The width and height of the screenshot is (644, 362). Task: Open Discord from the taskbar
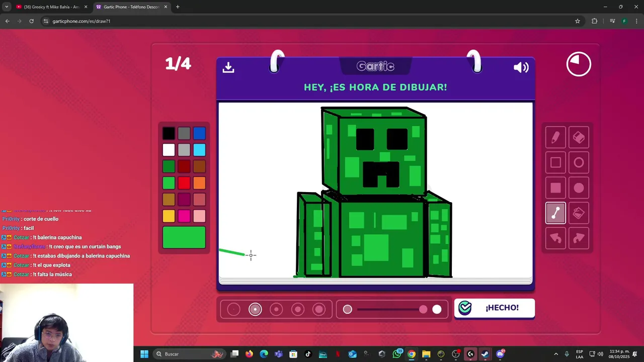500,354
